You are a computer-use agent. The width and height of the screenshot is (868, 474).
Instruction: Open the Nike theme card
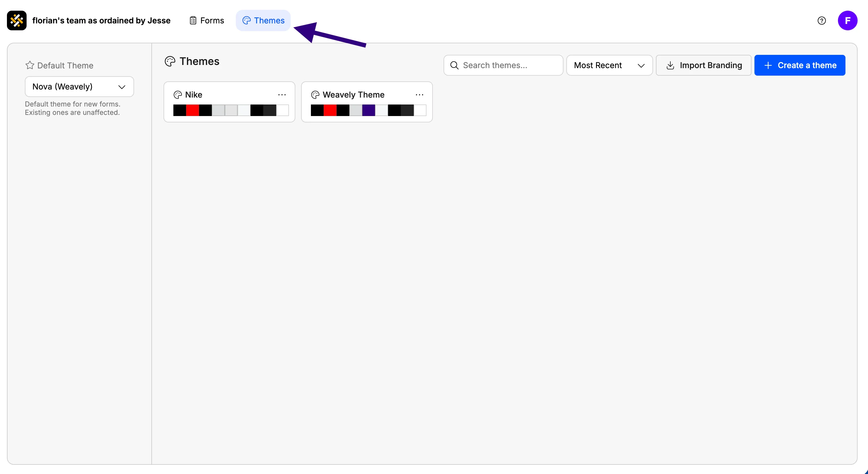229,102
